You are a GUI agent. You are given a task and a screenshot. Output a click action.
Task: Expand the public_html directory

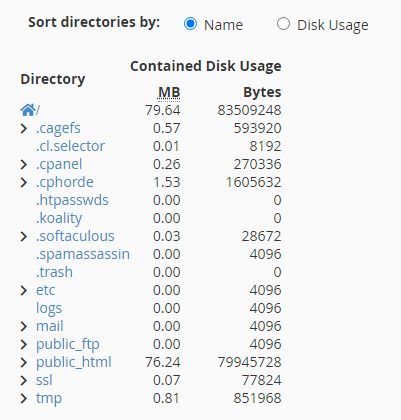[24, 362]
